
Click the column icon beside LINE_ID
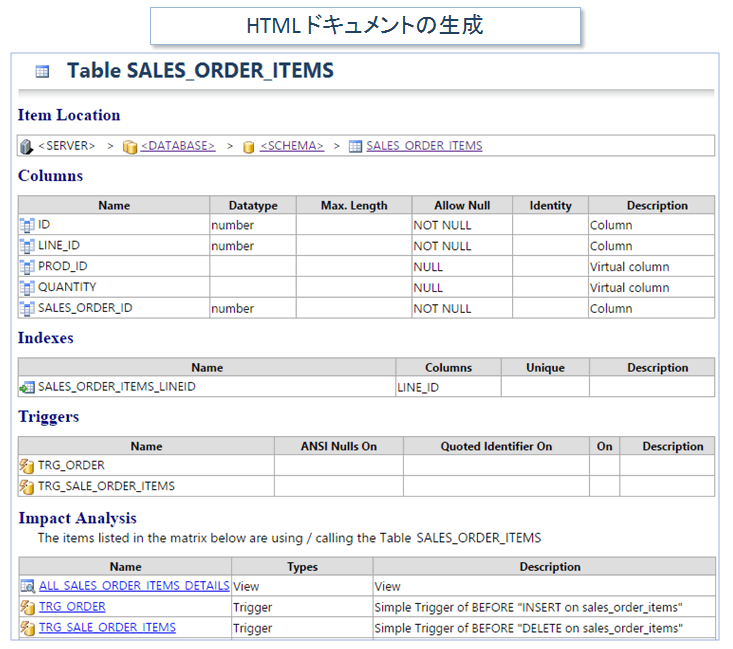click(x=27, y=246)
